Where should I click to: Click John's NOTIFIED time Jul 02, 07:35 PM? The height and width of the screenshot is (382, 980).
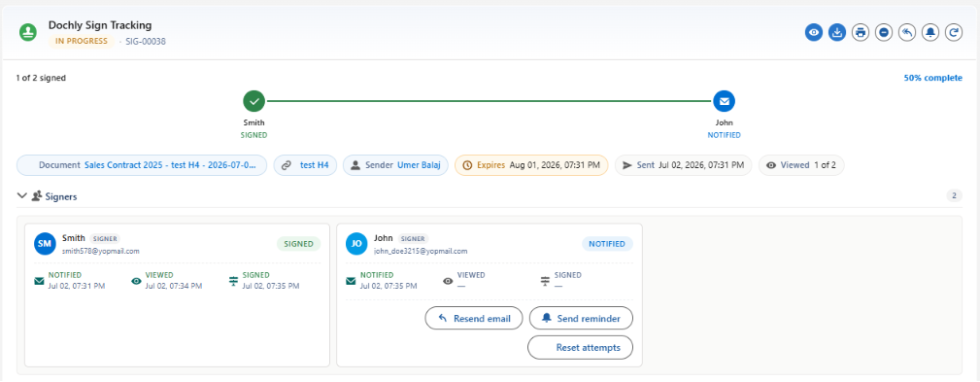coord(389,286)
